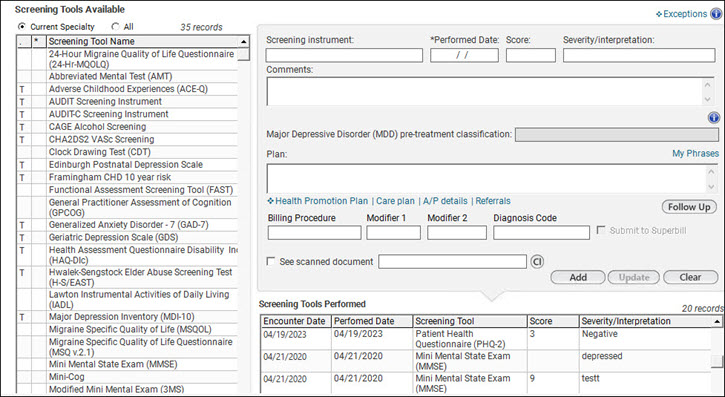Click the Modifier 1 field
Viewport: 725px width, 397px height.
click(393, 232)
